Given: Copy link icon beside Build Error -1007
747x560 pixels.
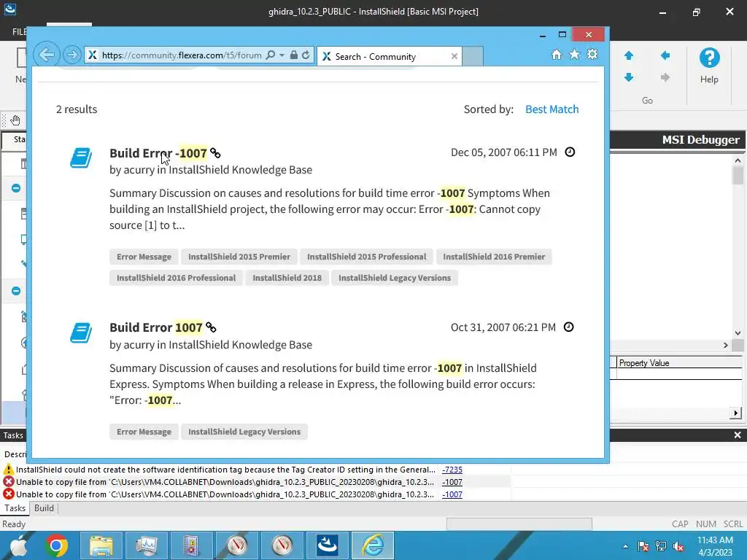Looking at the screenshot, I should point(215,153).
